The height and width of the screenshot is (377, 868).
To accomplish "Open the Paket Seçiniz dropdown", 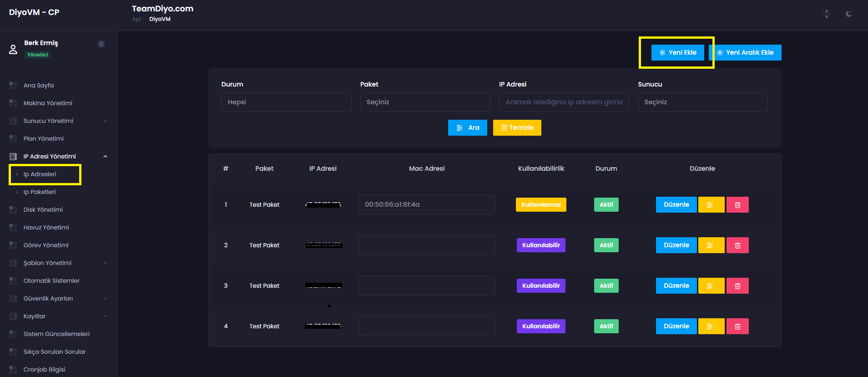I will [425, 102].
